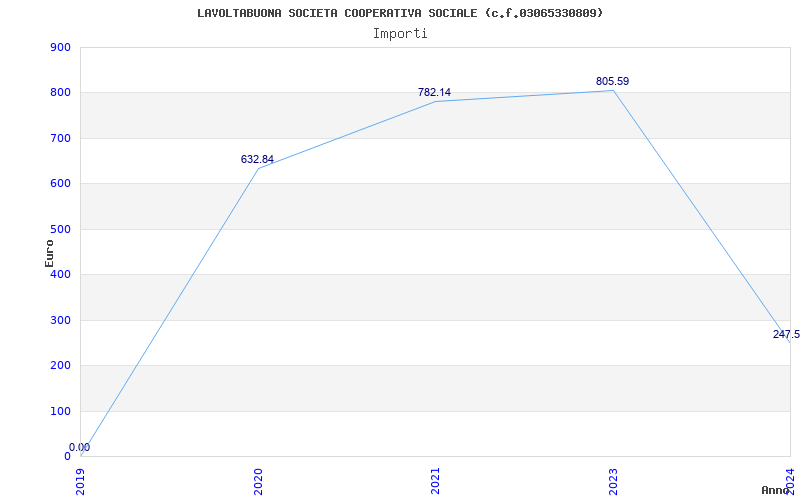Click the 500 y-axis tick label
The width and height of the screenshot is (800, 500).
point(60,229)
